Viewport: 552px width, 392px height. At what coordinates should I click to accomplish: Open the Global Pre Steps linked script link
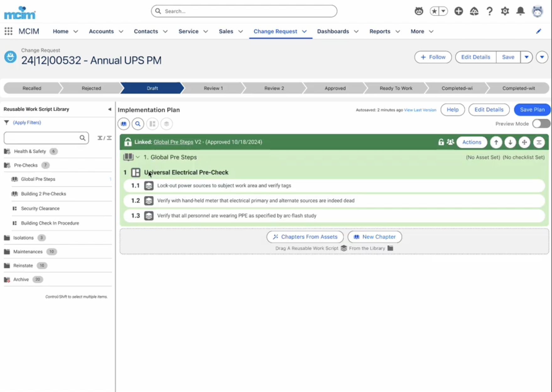pos(173,142)
